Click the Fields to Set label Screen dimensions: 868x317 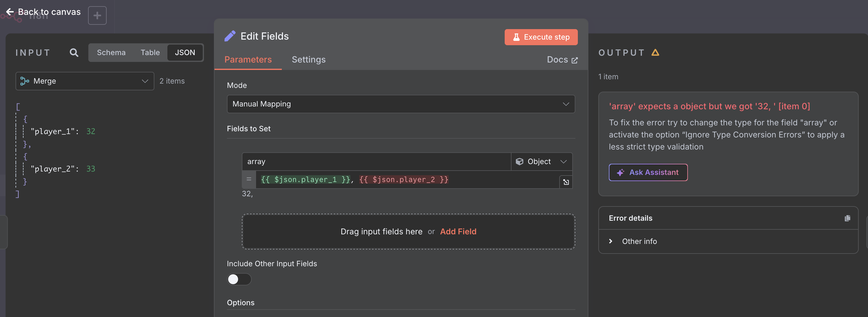[249, 128]
